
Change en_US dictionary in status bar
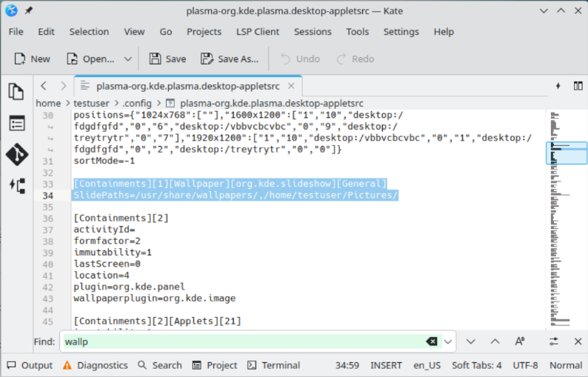[427, 365]
